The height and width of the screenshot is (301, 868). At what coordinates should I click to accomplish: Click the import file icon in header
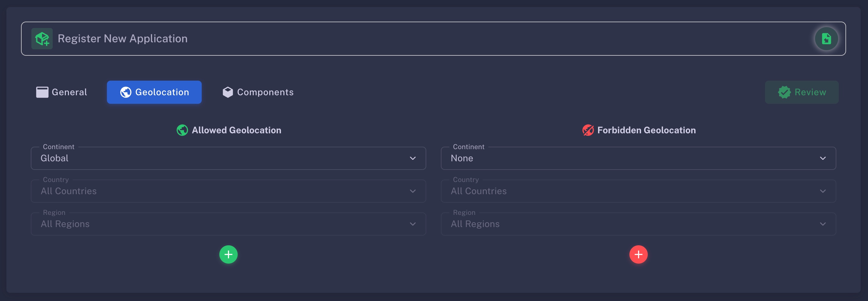click(826, 39)
